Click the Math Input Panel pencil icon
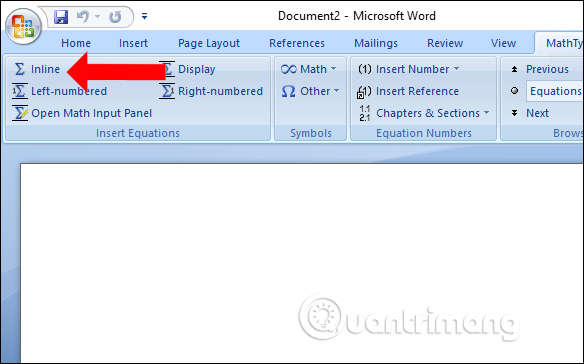Viewport: 584px width, 364px height. point(20,113)
